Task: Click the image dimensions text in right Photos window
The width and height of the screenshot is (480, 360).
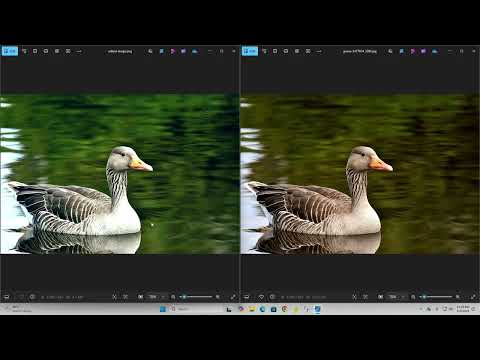Action: [296, 297]
